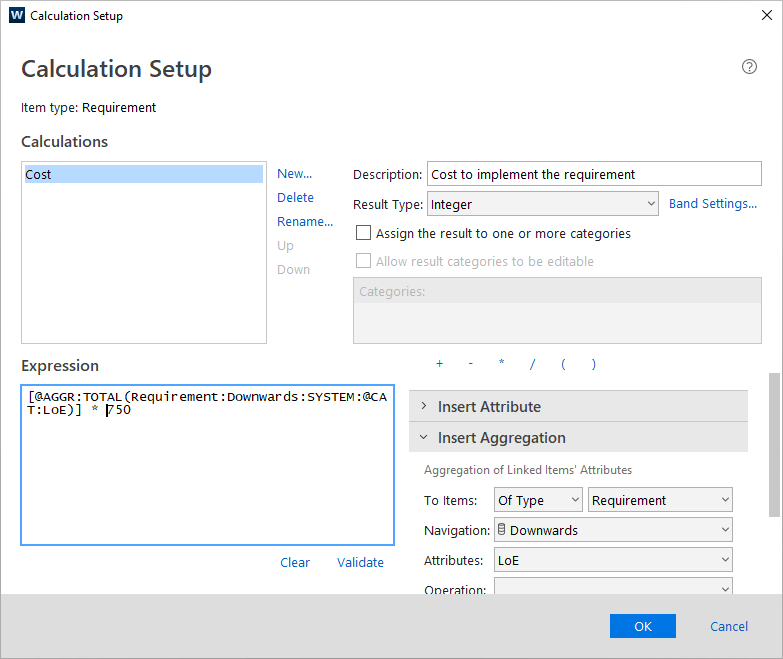Open Band Settings...
The width and height of the screenshot is (783, 659).
pos(713,204)
